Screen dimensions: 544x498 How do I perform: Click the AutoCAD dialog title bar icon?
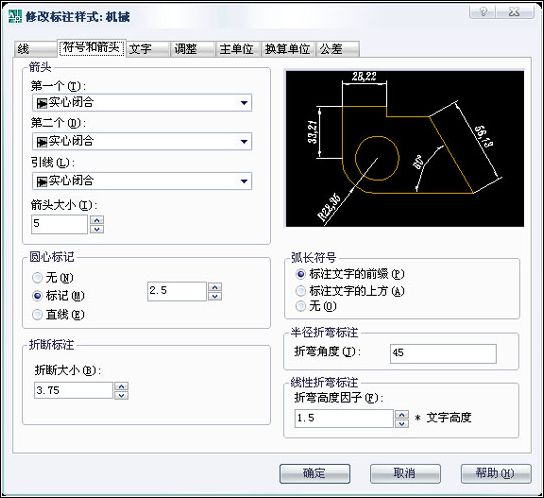[x=15, y=16]
